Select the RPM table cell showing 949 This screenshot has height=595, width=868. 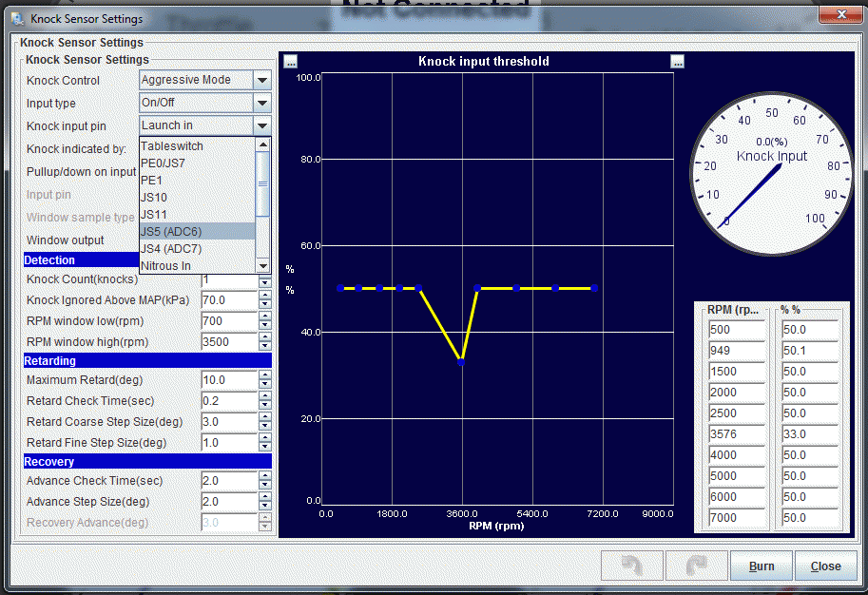pos(737,351)
